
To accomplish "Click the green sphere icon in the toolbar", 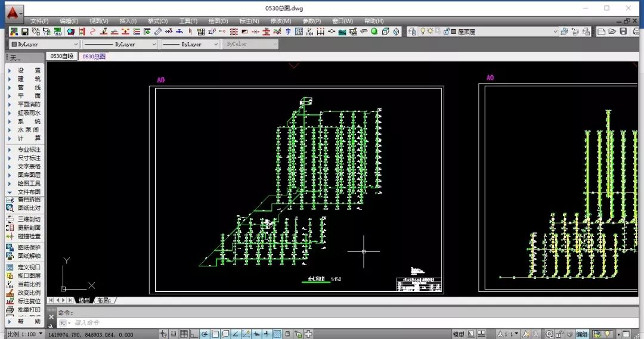I will tap(374, 31).
